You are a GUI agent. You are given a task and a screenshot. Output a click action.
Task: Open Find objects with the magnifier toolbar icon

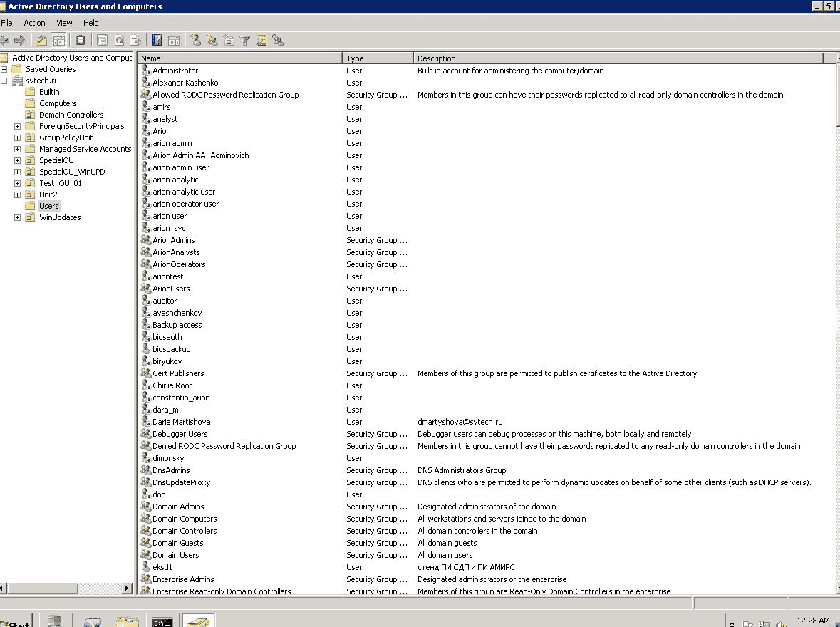[261, 40]
